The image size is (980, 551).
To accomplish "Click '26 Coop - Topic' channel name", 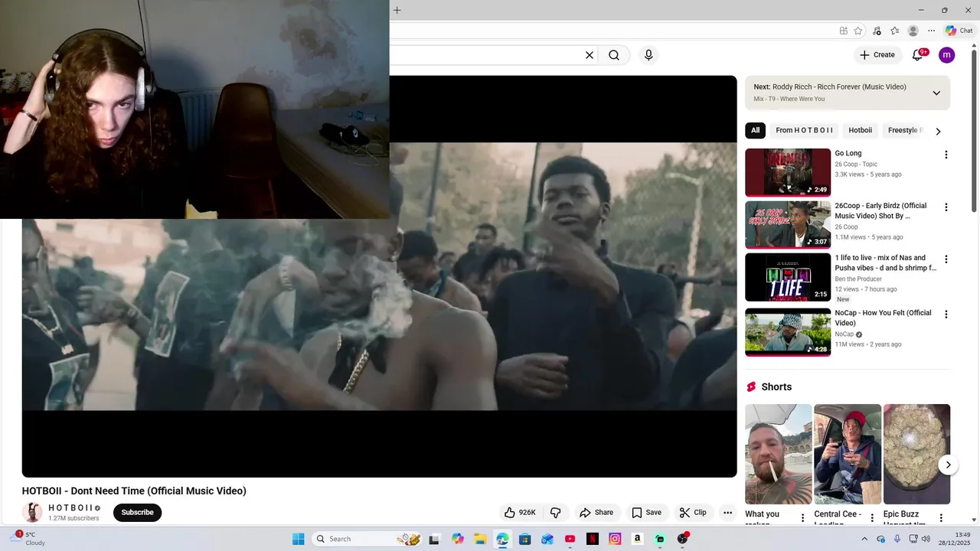I will click(856, 164).
